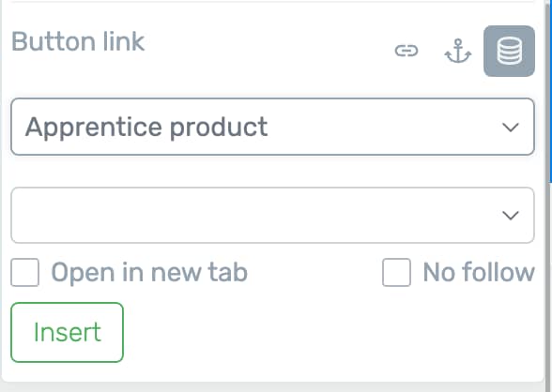The height and width of the screenshot is (392, 552).
Task: Open the Apprentice product dropdown
Action: click(x=272, y=127)
